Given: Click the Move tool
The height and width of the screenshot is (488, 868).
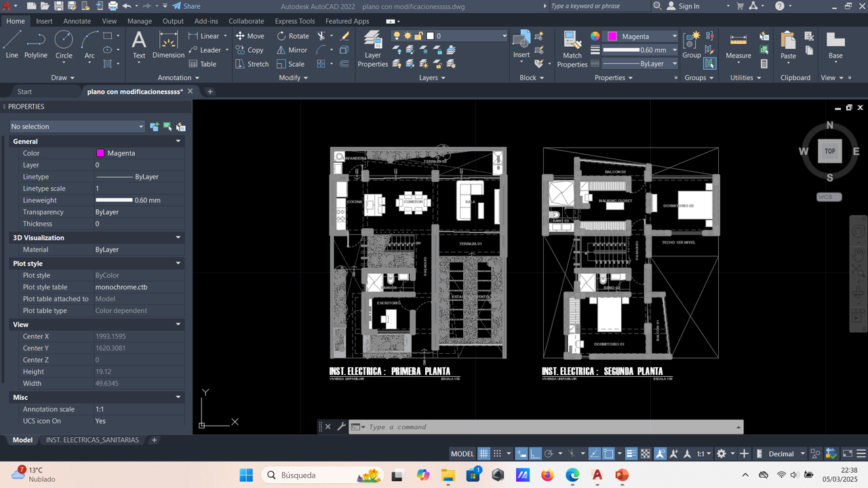Looking at the screenshot, I should point(250,36).
